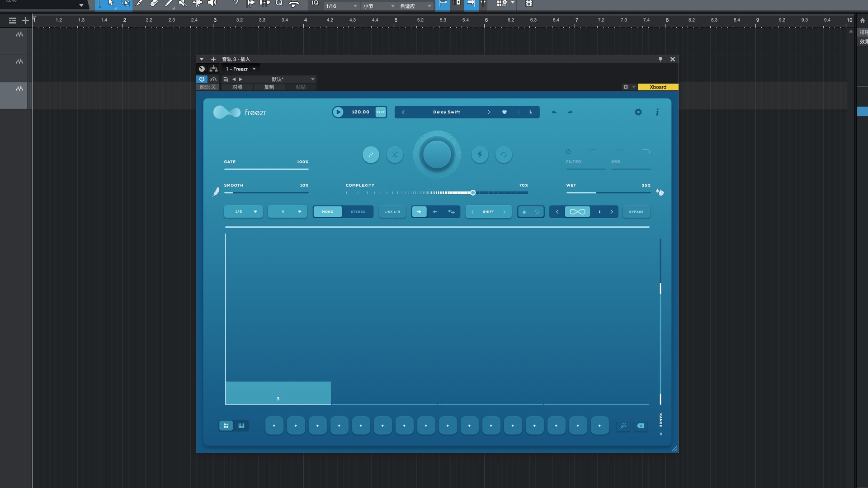The image size is (868, 488).
Task: Open the 1/2 division dropdown
Action: (243, 211)
